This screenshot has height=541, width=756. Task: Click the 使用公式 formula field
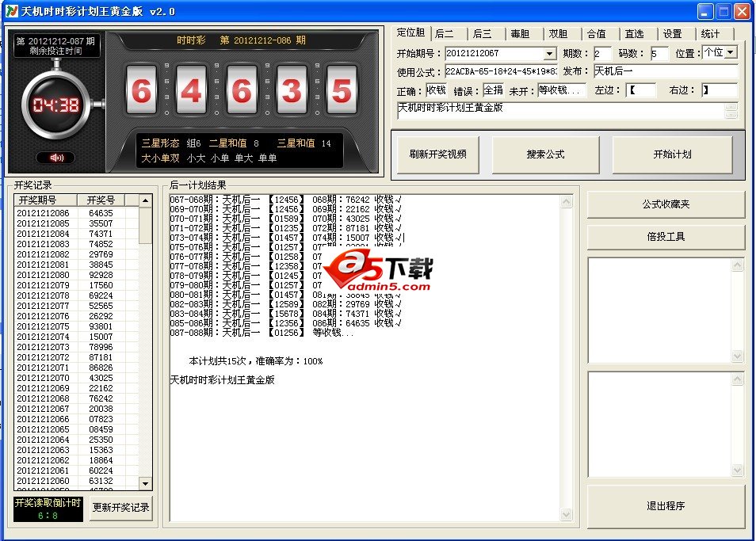tap(501, 71)
